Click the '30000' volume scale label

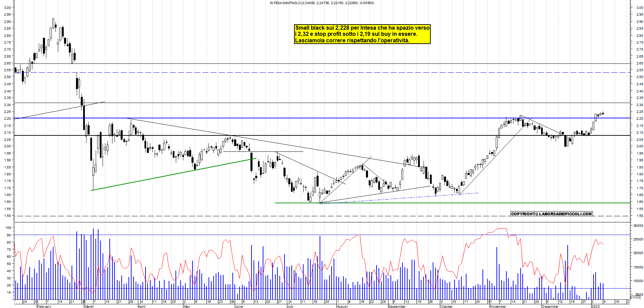click(638, 225)
